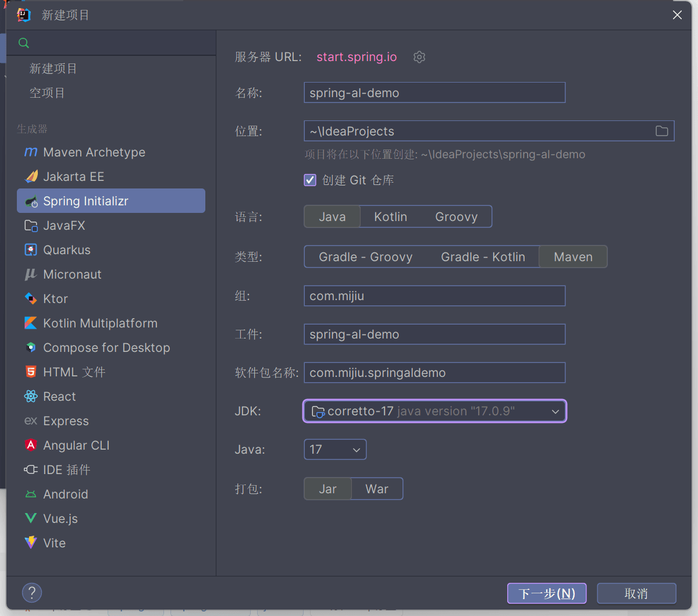The height and width of the screenshot is (616, 698).
Task: Select Java as the language
Action: (333, 217)
